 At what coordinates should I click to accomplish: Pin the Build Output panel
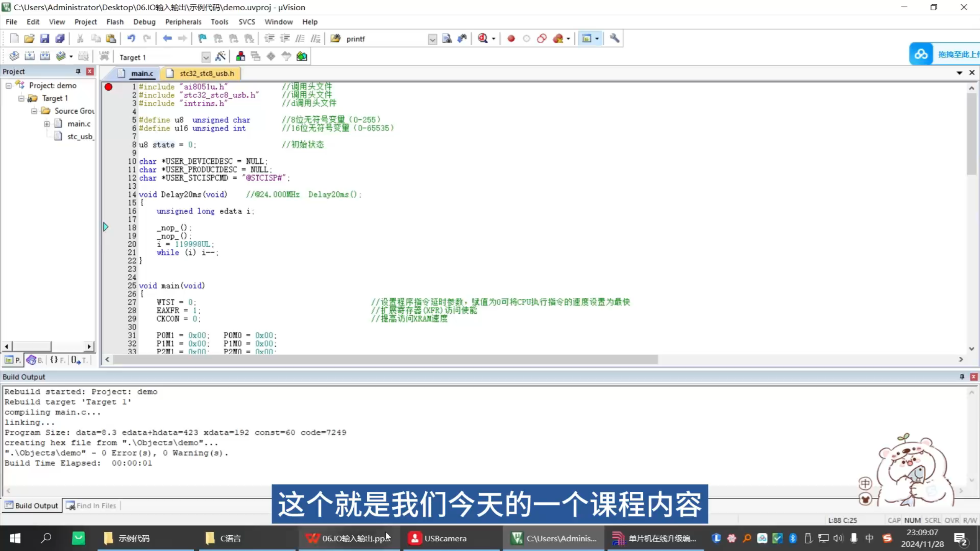tap(962, 377)
